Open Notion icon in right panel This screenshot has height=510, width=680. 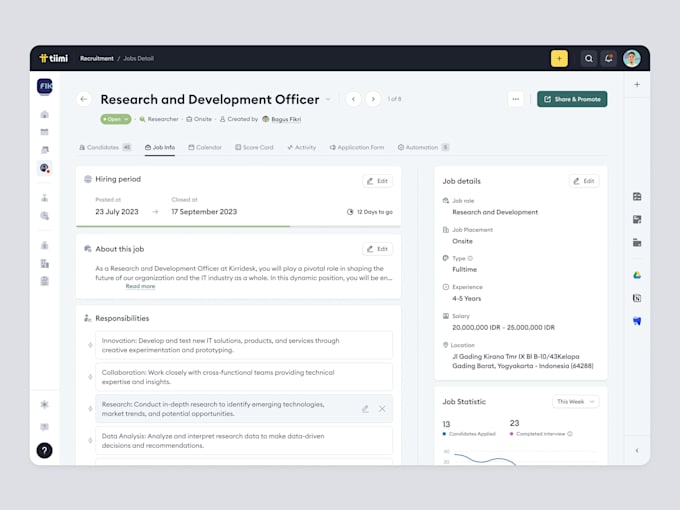pyautogui.click(x=637, y=298)
